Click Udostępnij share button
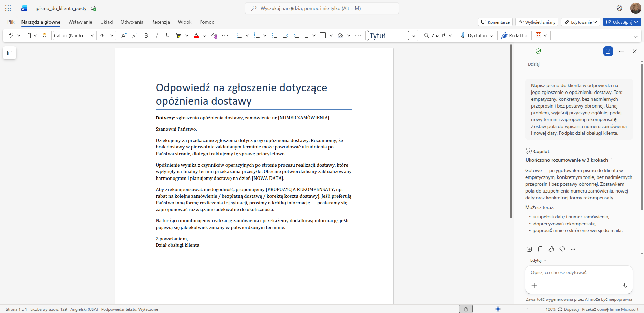The image size is (644, 313). point(622,22)
